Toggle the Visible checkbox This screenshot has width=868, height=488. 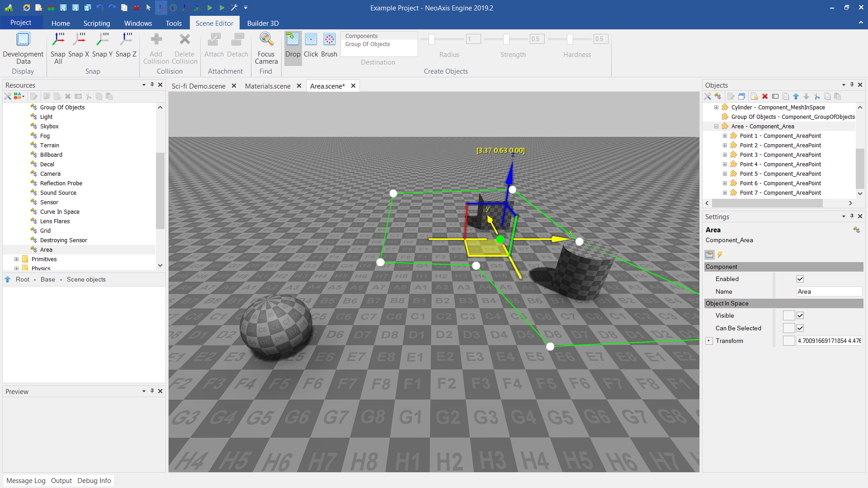coord(800,315)
